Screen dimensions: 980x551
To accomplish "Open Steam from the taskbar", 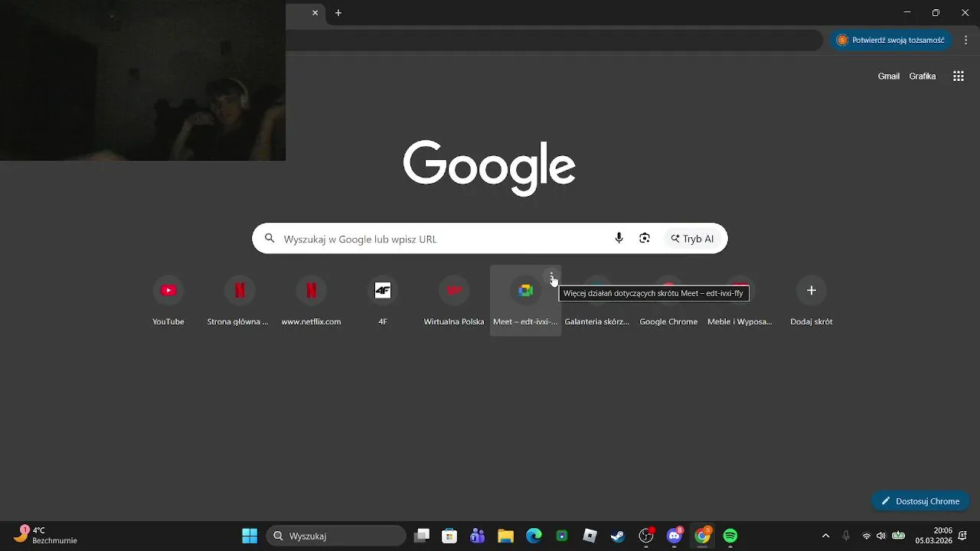I will (x=618, y=536).
